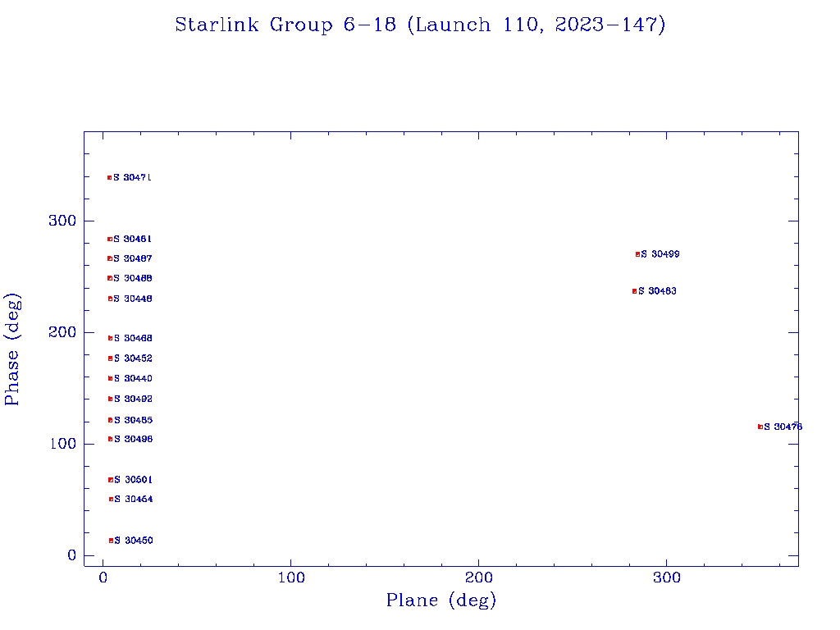Click red data marker beside S 30501
Image resolution: width=840 pixels, height=630 pixels.
click(111, 480)
